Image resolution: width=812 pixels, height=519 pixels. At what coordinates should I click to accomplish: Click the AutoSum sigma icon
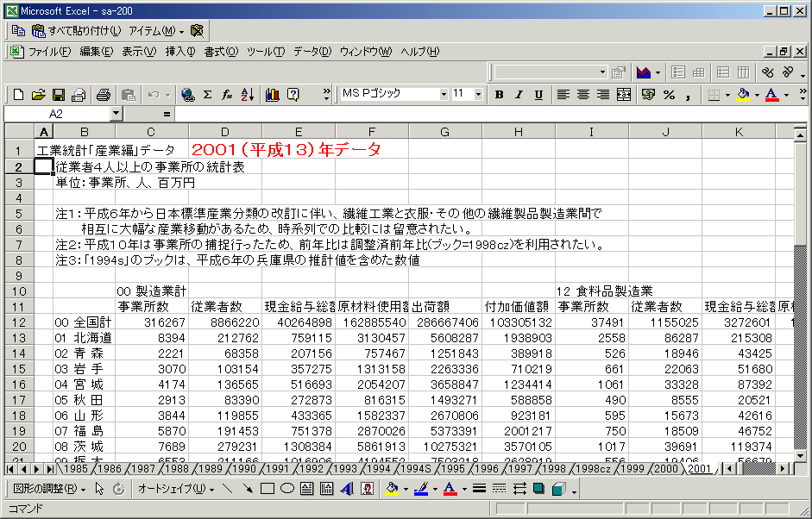208,95
